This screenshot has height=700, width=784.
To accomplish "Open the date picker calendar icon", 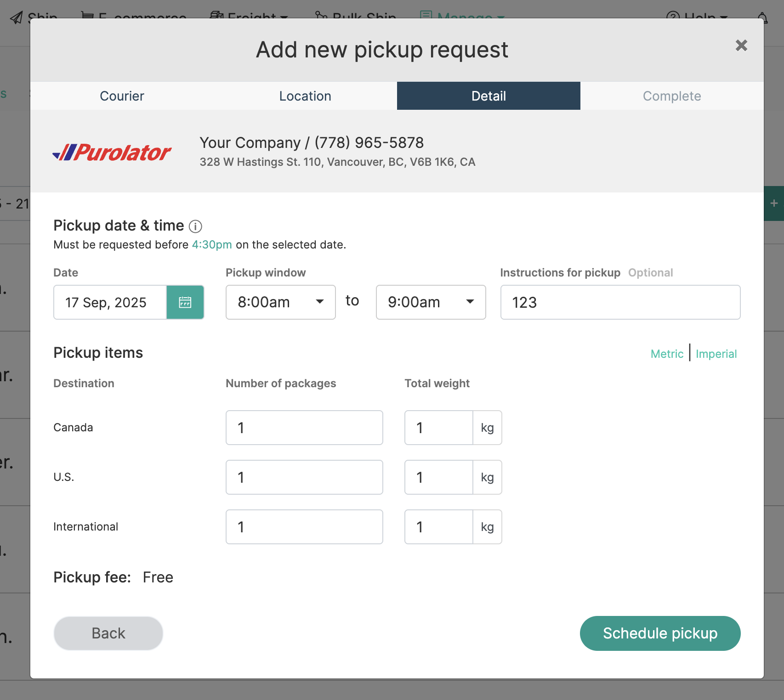I will 185,302.
